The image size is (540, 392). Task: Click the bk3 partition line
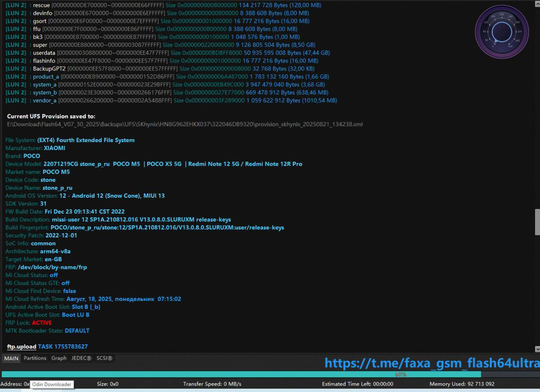pos(153,37)
